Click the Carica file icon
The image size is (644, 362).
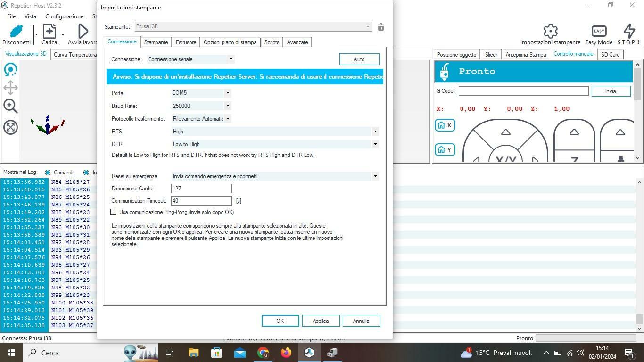(x=49, y=32)
